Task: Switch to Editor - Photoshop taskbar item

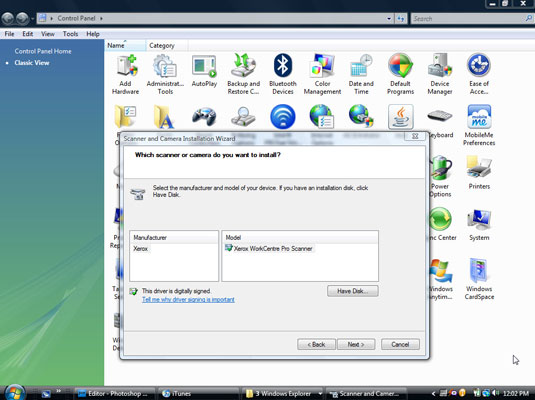Action: [x=114, y=394]
